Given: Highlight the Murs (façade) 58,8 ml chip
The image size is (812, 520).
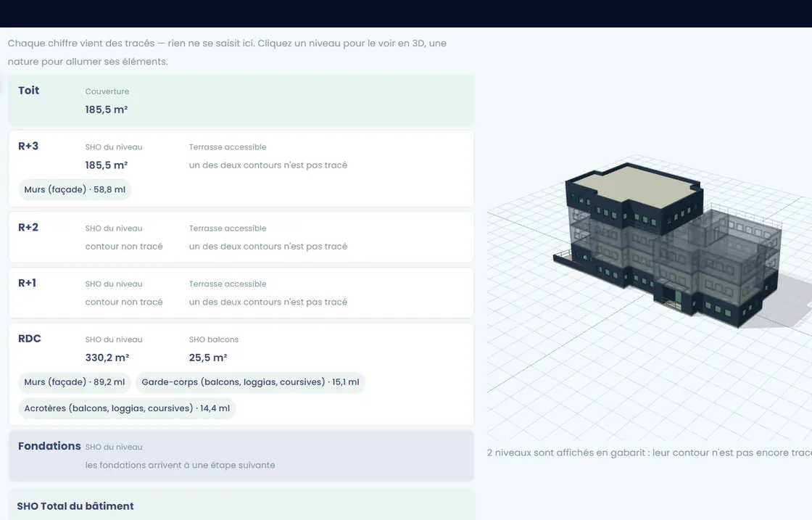Looking at the screenshot, I should (x=75, y=189).
